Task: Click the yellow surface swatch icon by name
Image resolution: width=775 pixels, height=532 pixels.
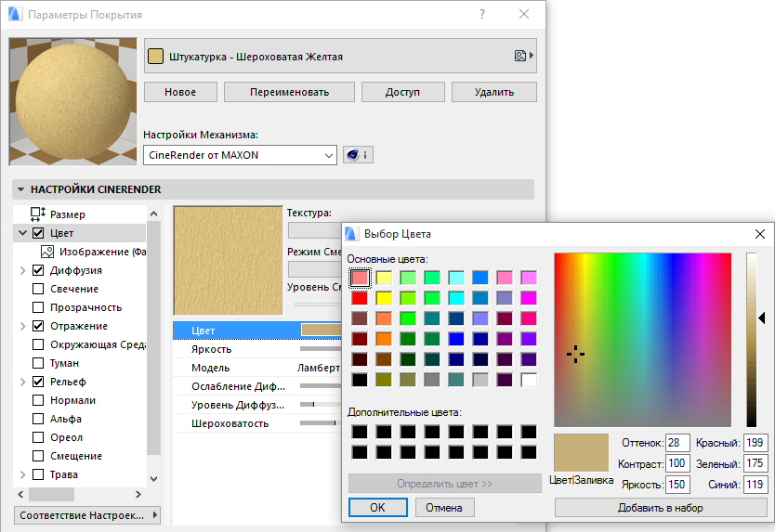Action: click(155, 57)
